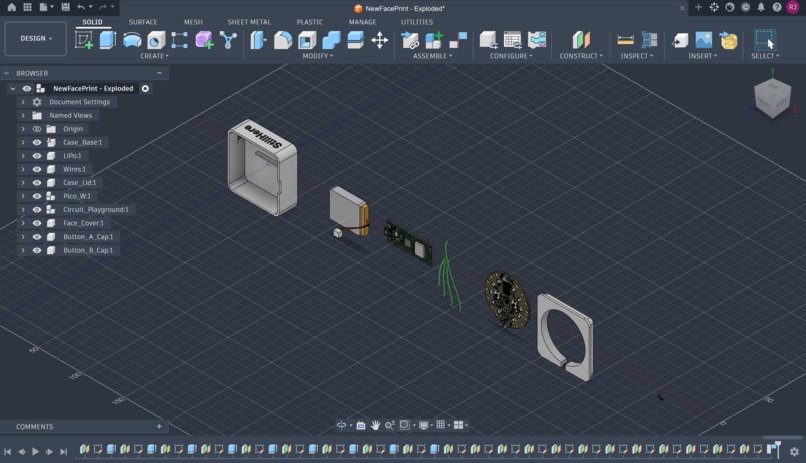
Task: Show the hidden Origin folder
Action: pyautogui.click(x=37, y=129)
